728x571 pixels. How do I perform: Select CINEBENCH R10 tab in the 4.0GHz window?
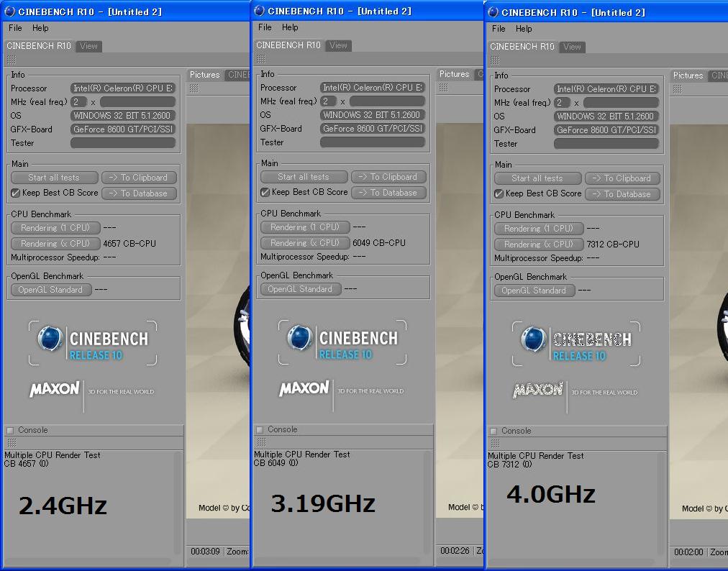coord(522,47)
